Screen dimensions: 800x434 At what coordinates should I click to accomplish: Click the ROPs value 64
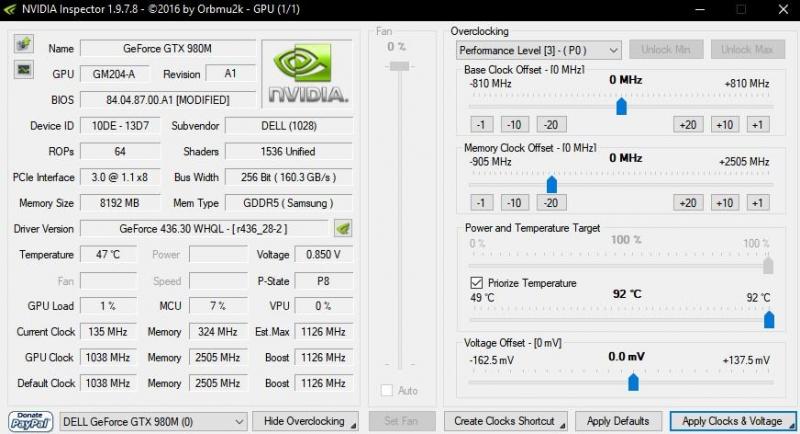coord(120,151)
